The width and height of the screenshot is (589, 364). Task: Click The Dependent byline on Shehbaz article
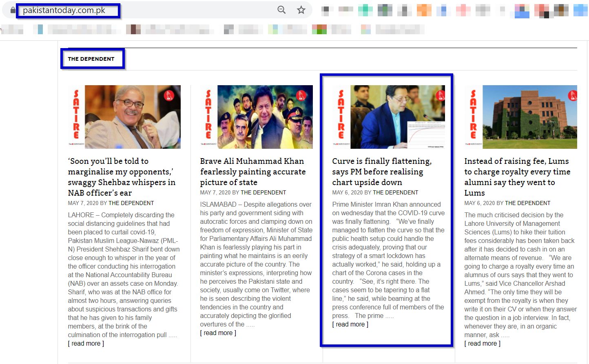131,203
